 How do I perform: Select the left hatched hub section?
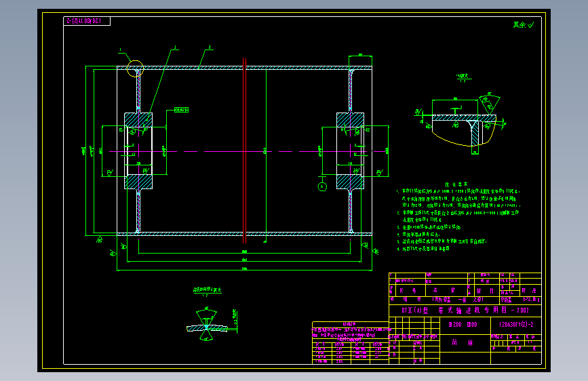[138, 151]
